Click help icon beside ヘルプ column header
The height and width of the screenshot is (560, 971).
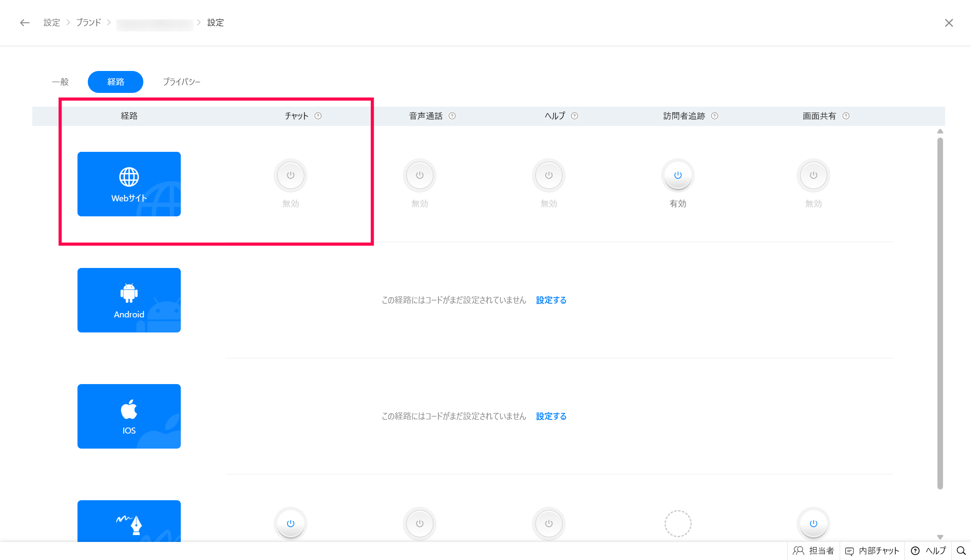pyautogui.click(x=575, y=116)
